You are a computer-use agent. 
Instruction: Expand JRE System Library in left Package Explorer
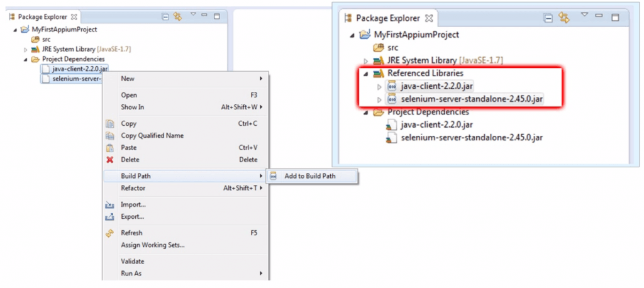tap(26, 49)
